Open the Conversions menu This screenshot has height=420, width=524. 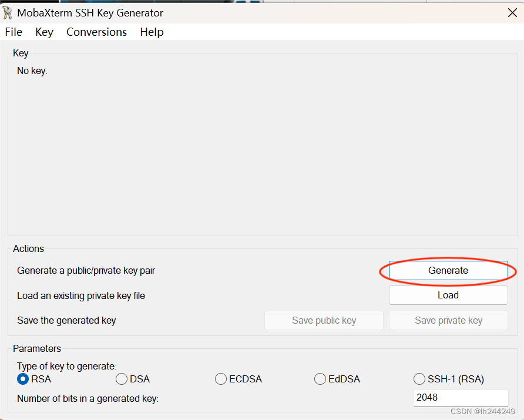pyautogui.click(x=96, y=32)
